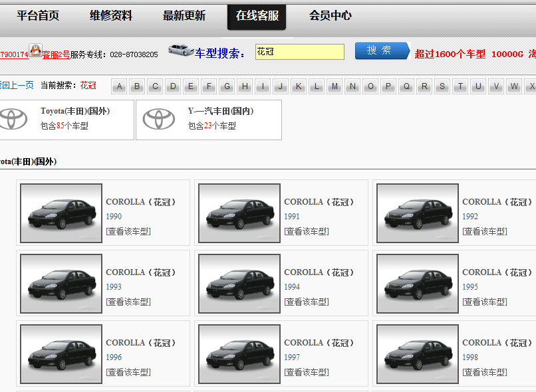Click [查看该车型] for COROLLA 1990
536x392 pixels.
coord(128,231)
